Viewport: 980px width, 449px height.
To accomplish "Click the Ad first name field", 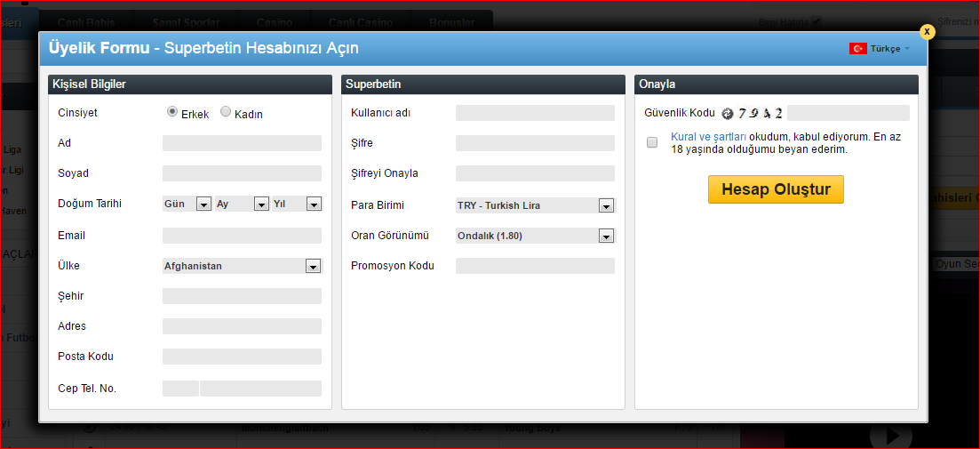I will pyautogui.click(x=242, y=143).
